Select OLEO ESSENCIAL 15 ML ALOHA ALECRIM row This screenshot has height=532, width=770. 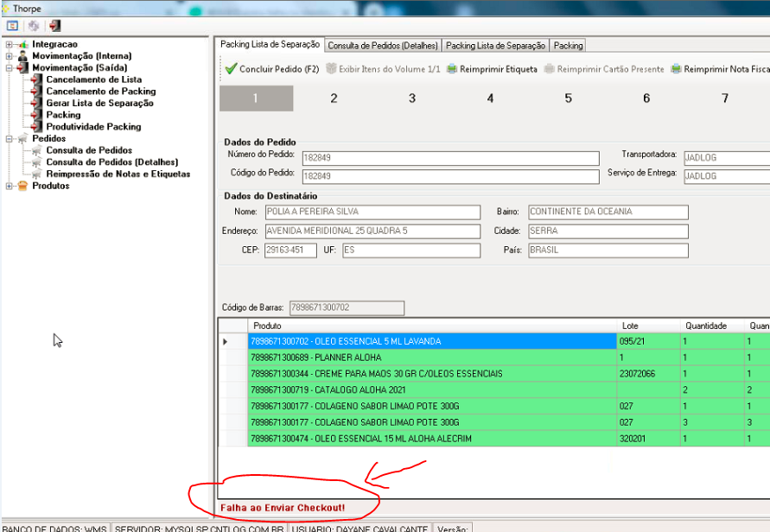(x=493, y=438)
